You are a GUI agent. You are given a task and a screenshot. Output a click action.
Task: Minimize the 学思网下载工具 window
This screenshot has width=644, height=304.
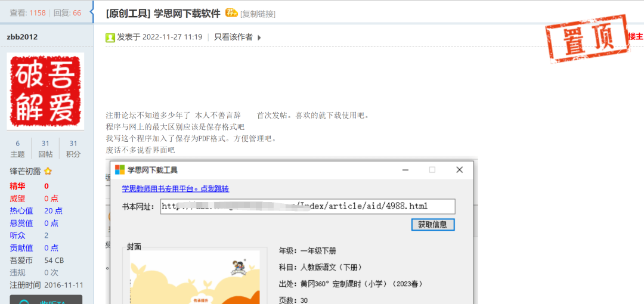pos(405,170)
